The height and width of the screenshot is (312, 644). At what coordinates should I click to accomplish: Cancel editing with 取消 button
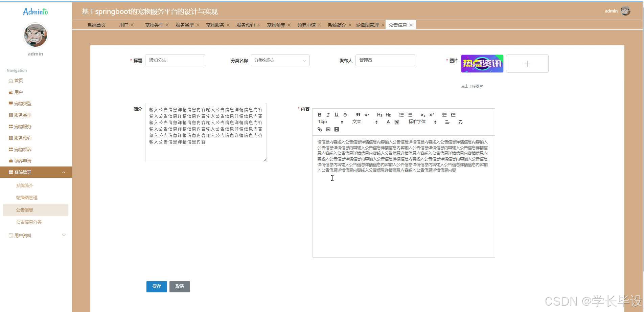coord(180,287)
